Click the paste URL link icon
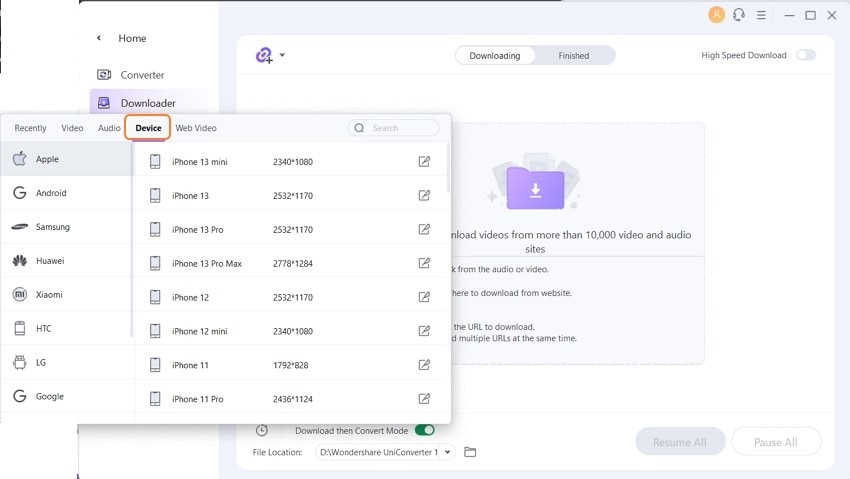 264,55
